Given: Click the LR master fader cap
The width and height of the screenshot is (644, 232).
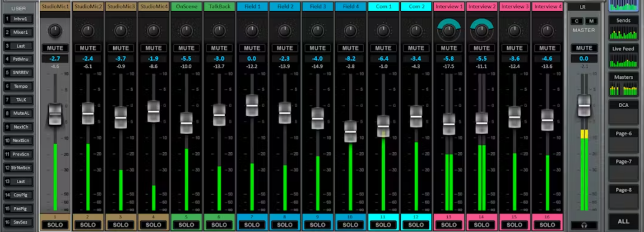Looking at the screenshot, I should (x=584, y=105).
